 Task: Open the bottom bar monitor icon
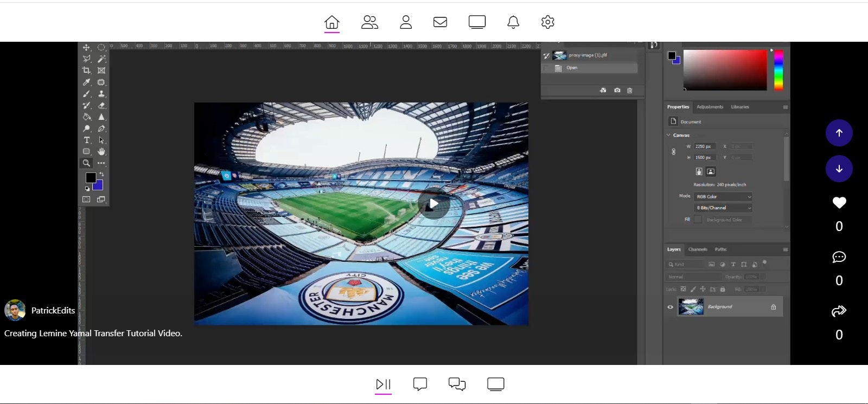496,384
